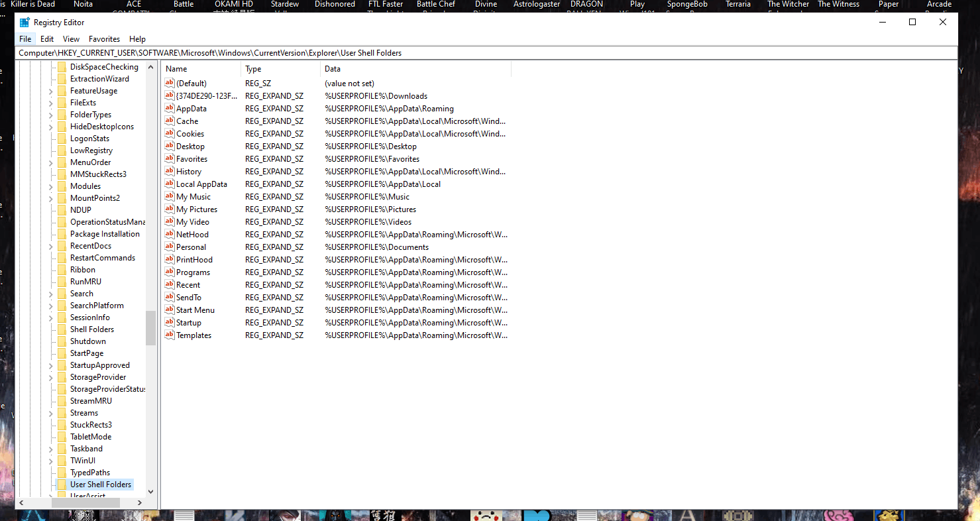Click the folder icon next to Ribbon key

click(62, 270)
